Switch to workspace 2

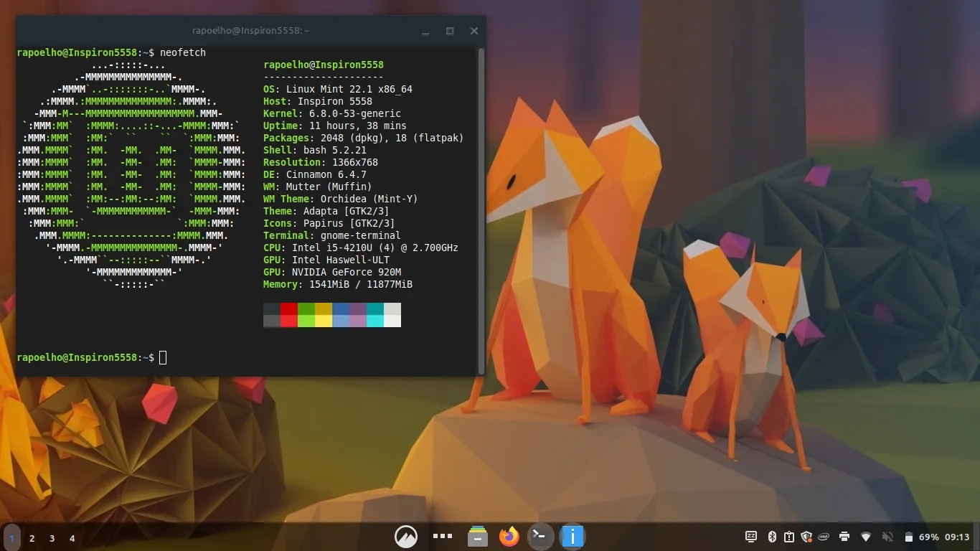(x=32, y=538)
